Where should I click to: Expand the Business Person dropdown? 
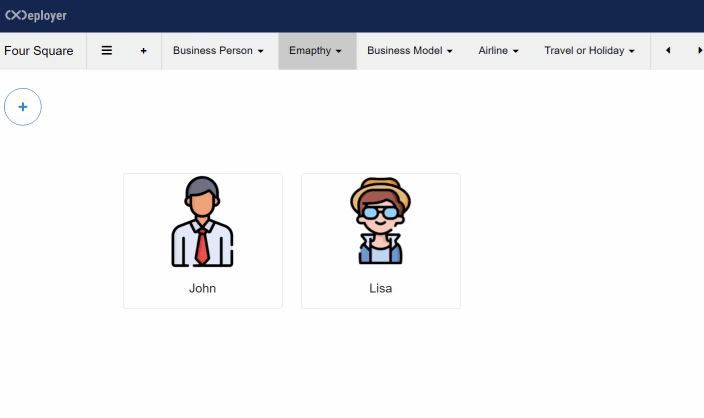pyautogui.click(x=218, y=51)
